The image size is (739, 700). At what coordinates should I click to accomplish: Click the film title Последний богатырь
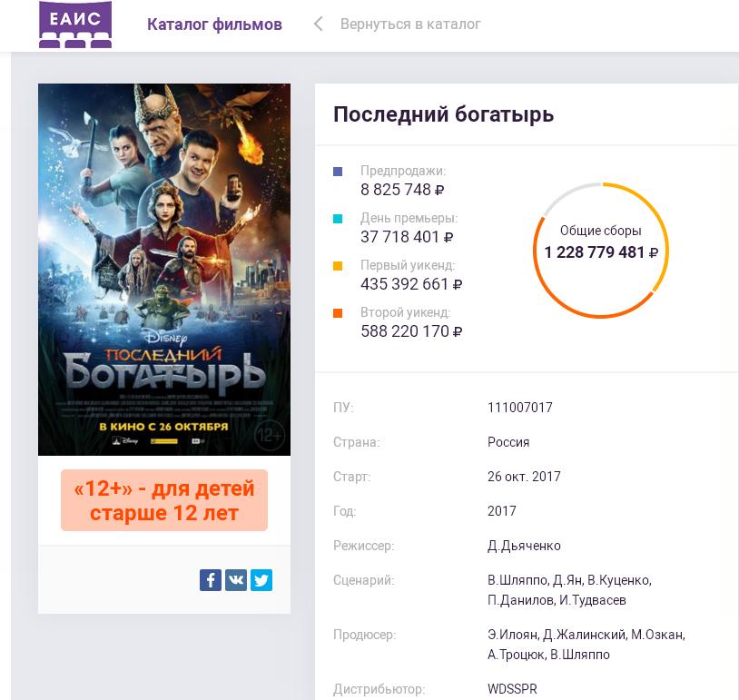(x=443, y=114)
